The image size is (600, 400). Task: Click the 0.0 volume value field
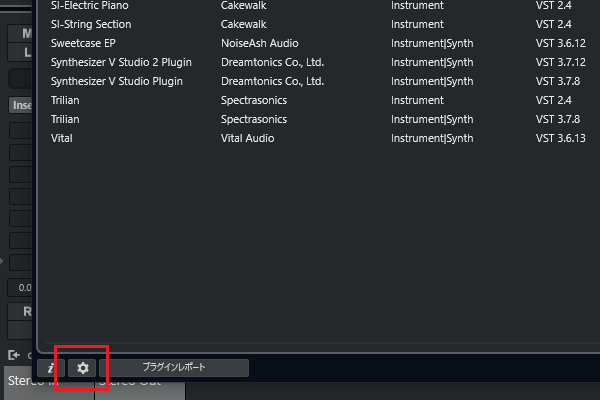[x=20, y=287]
